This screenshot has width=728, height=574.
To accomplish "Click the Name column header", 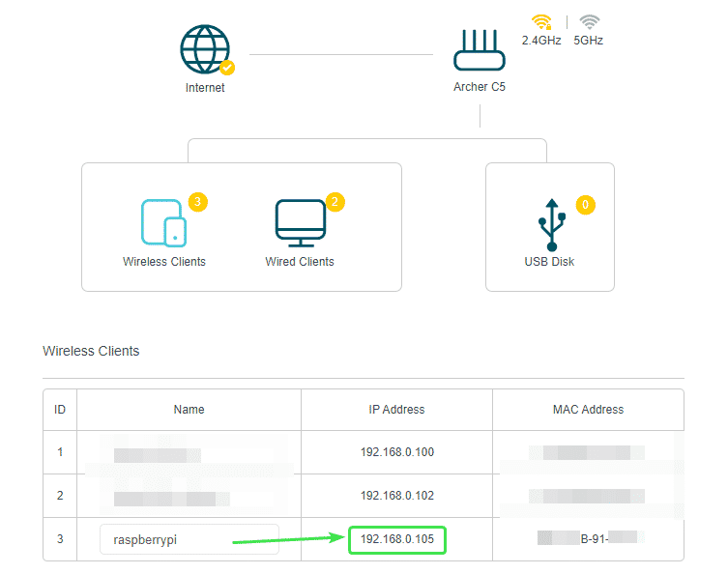I will pyautogui.click(x=189, y=410).
